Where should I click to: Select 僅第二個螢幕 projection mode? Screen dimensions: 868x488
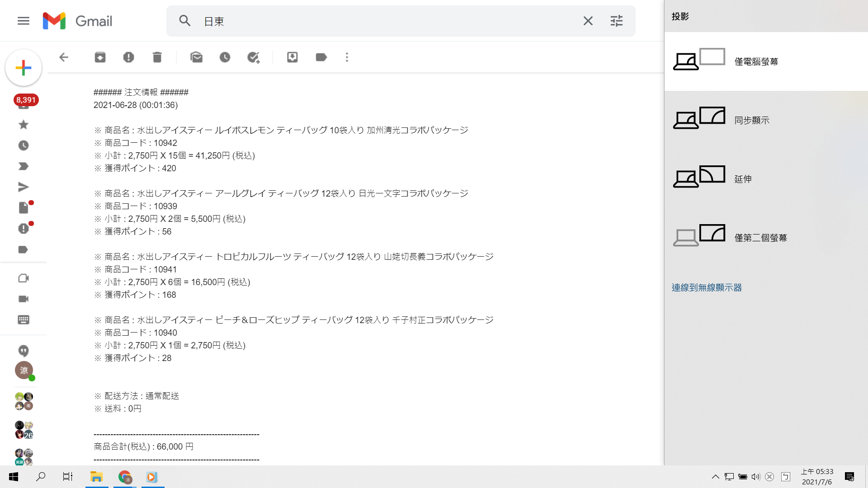tap(766, 238)
